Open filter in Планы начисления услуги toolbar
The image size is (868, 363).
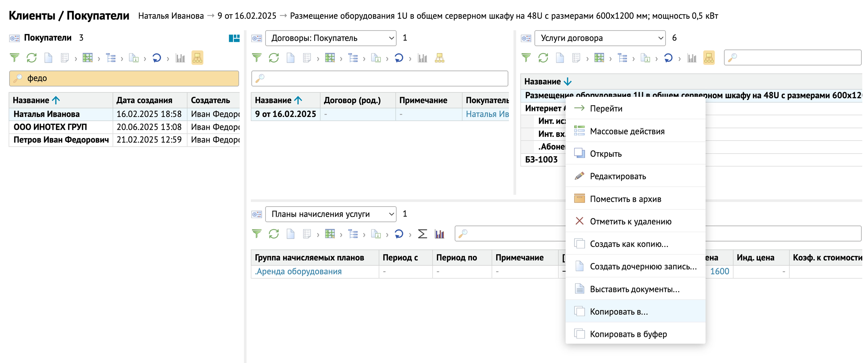click(x=257, y=234)
